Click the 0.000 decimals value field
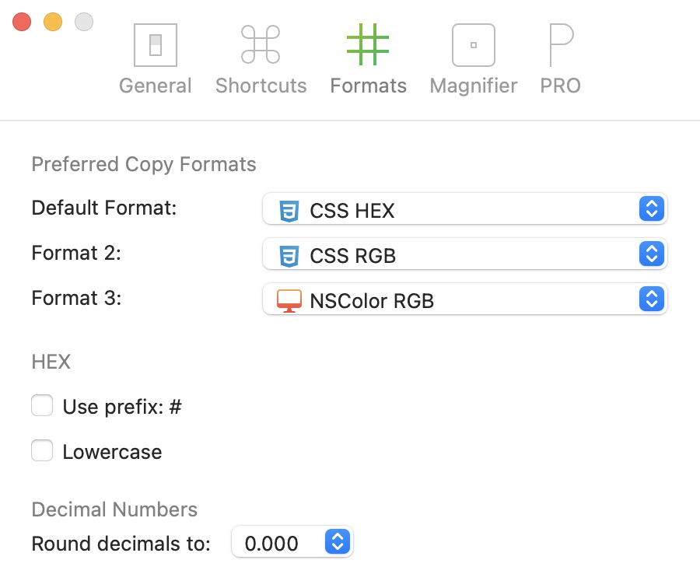Viewport: 700px width, 588px height. (272, 544)
